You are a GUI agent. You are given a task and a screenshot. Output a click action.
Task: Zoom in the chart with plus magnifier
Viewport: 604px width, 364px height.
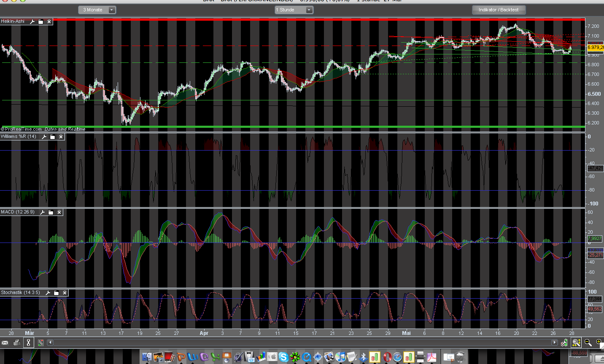[x=599, y=342]
